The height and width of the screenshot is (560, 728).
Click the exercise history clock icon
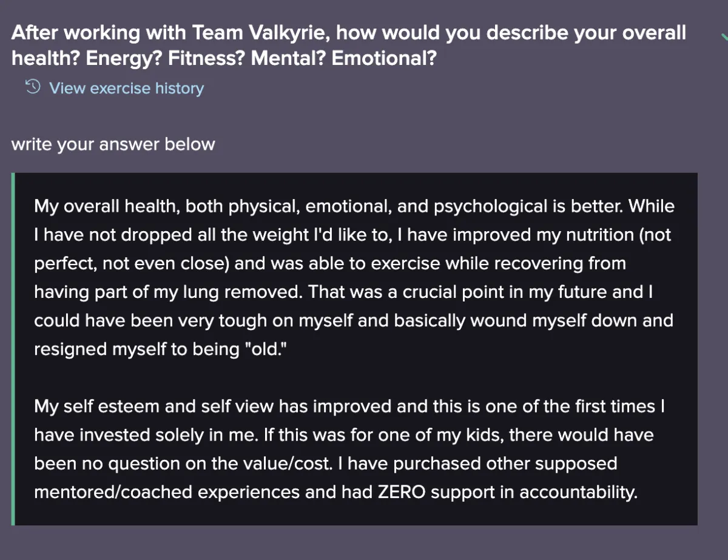[33, 87]
